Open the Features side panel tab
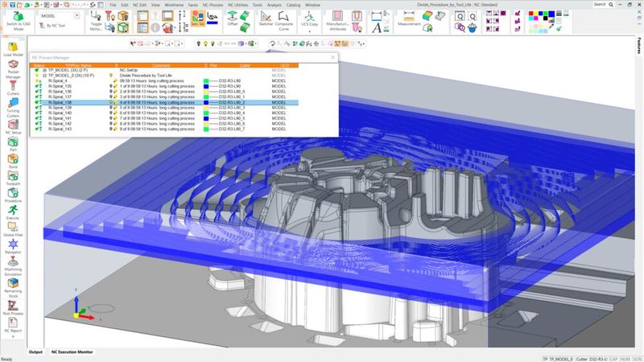The width and height of the screenshot is (644, 362). [x=639, y=45]
